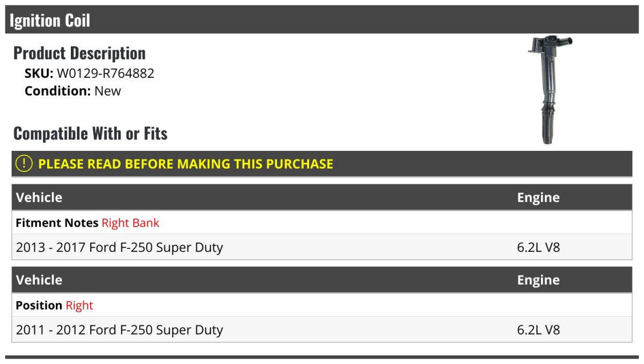Click the Compatible With or Fits heading
The width and height of the screenshot is (644, 364).
(91, 133)
